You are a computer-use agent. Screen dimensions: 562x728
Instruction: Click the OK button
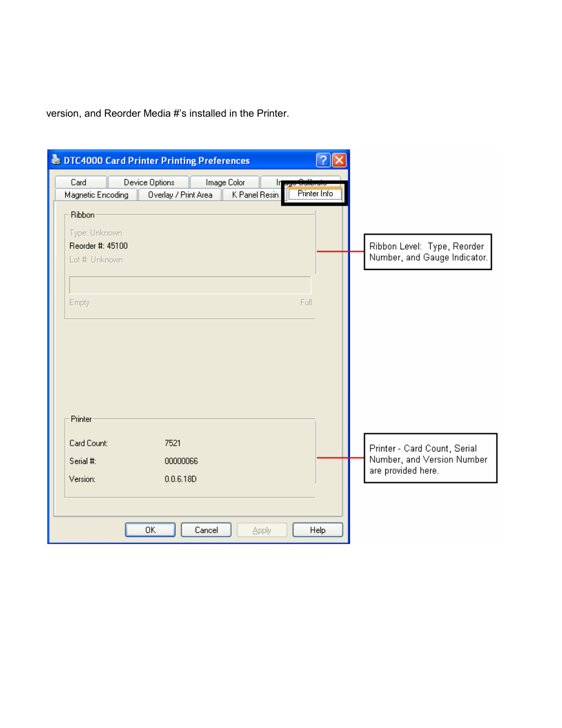150,530
